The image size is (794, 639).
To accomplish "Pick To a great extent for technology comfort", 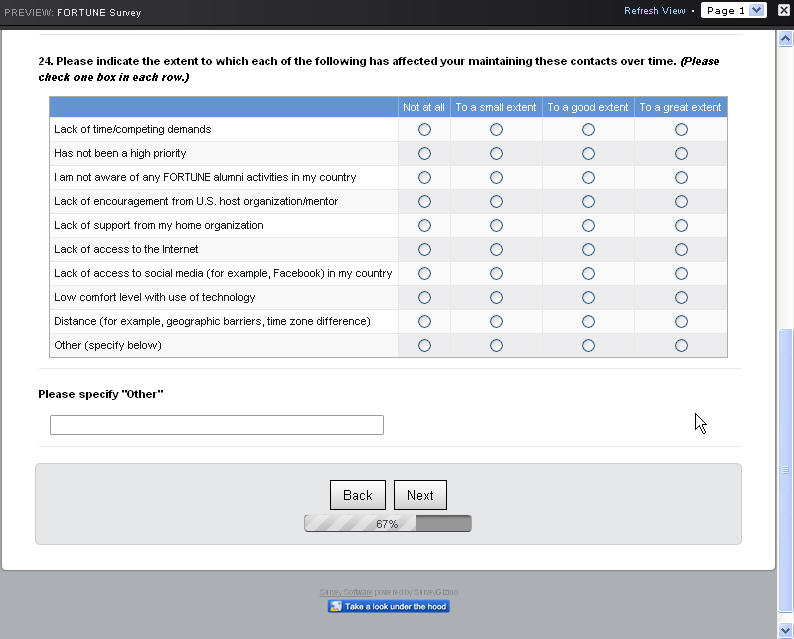I will (681, 298).
